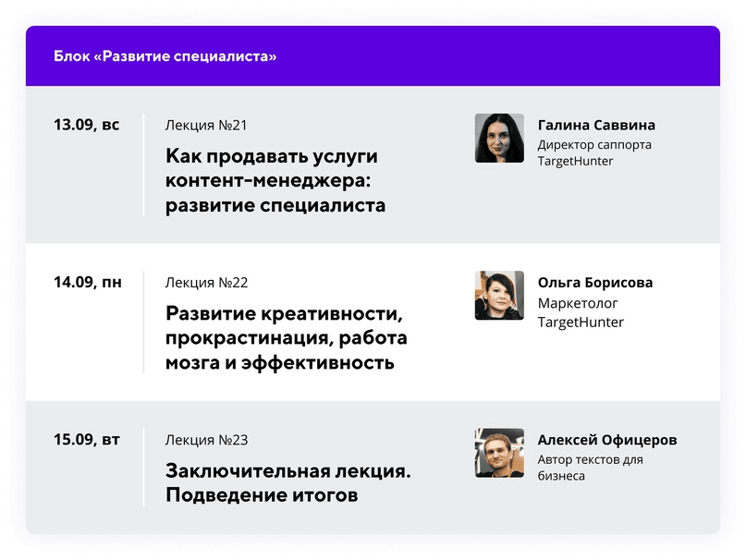
Task: Click 'Директор саппорта TargetHunter' subtitle
Action: (x=594, y=152)
